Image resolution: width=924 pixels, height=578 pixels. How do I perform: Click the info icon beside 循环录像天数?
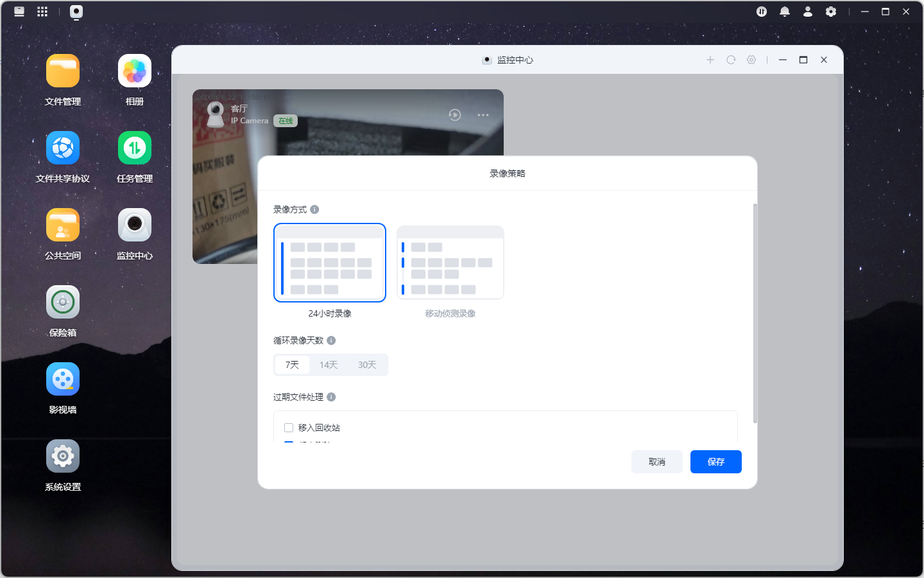[331, 340]
